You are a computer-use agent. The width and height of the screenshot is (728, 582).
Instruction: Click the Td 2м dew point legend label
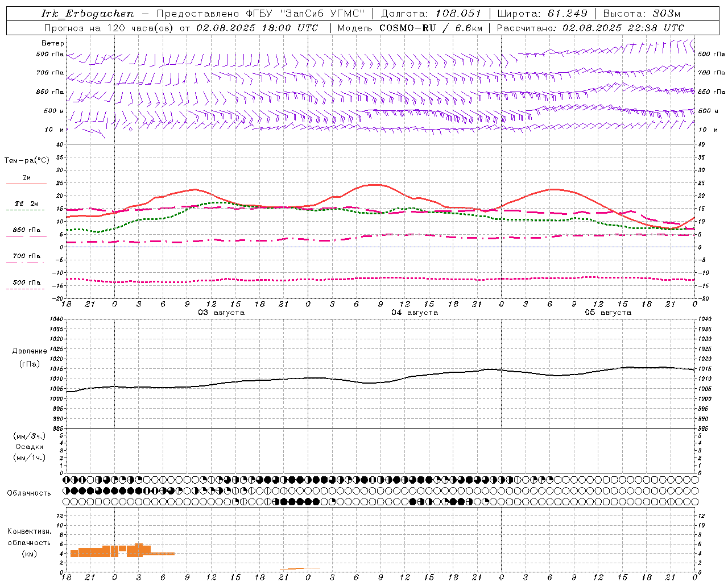click(x=27, y=203)
